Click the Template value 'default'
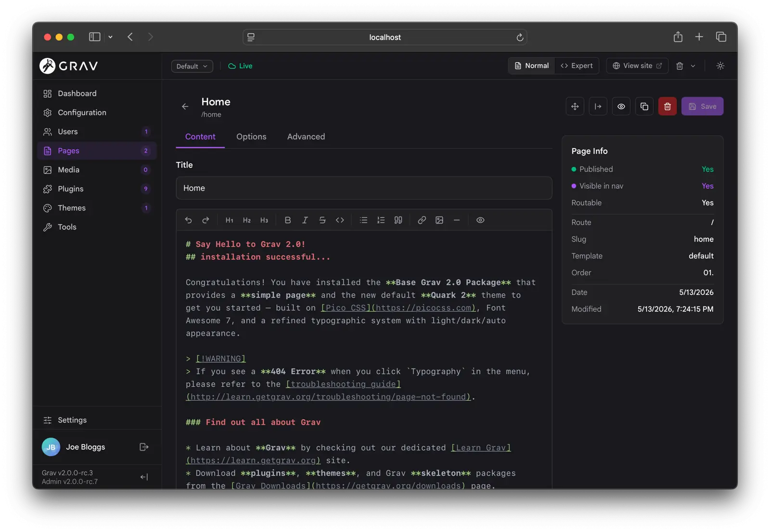The image size is (770, 532). [701, 256]
